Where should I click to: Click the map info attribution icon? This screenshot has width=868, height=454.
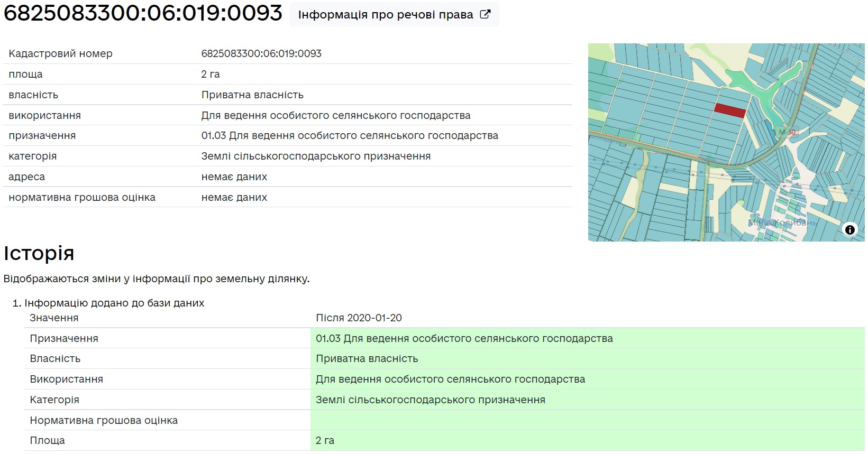coord(849,230)
